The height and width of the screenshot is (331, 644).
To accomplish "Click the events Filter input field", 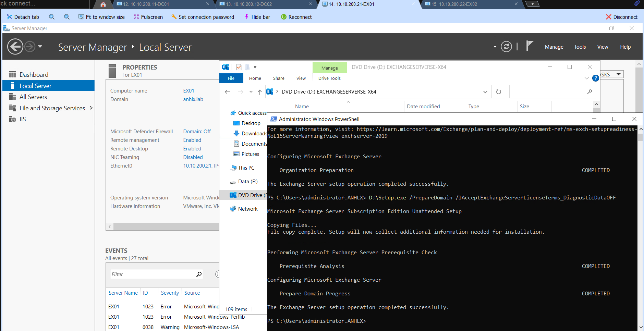I will tap(153, 274).
